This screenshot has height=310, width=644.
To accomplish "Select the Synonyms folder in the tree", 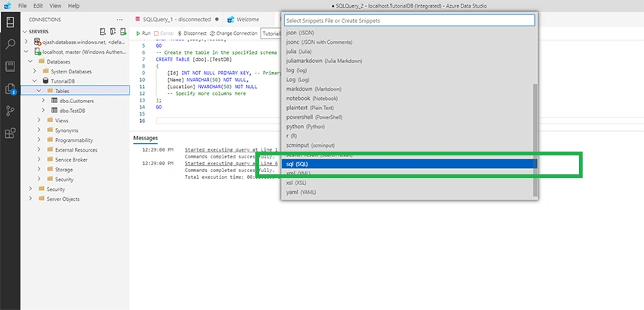I will pyautogui.click(x=67, y=130).
